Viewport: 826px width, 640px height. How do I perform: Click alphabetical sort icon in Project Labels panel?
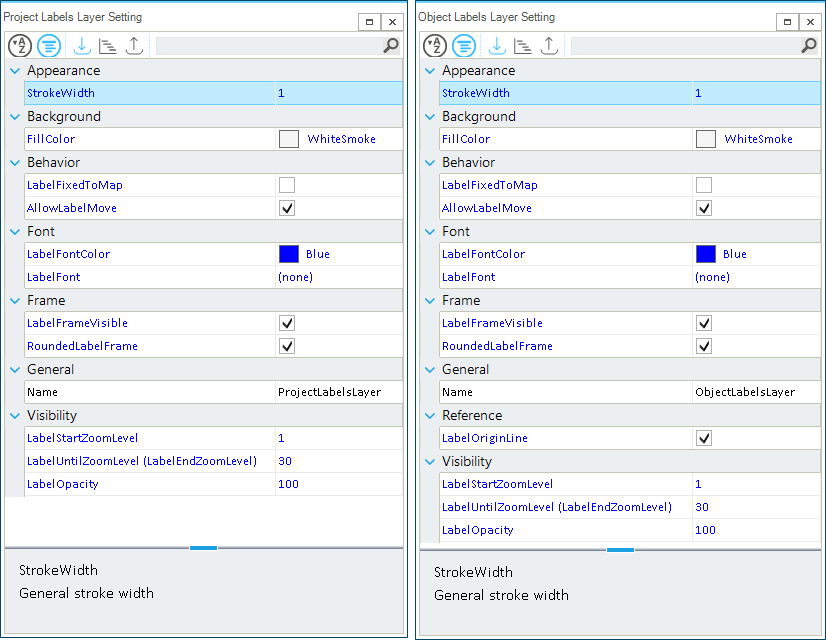tap(20, 46)
